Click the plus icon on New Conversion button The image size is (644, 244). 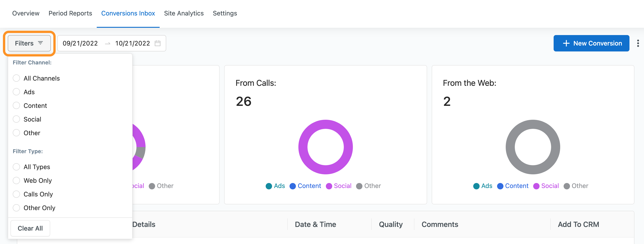click(566, 43)
